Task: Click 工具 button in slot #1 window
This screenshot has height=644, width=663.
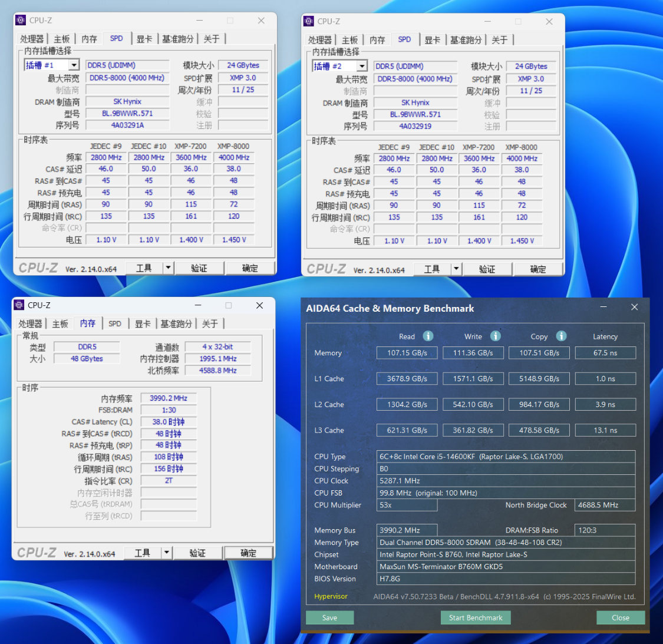Action: tap(144, 268)
